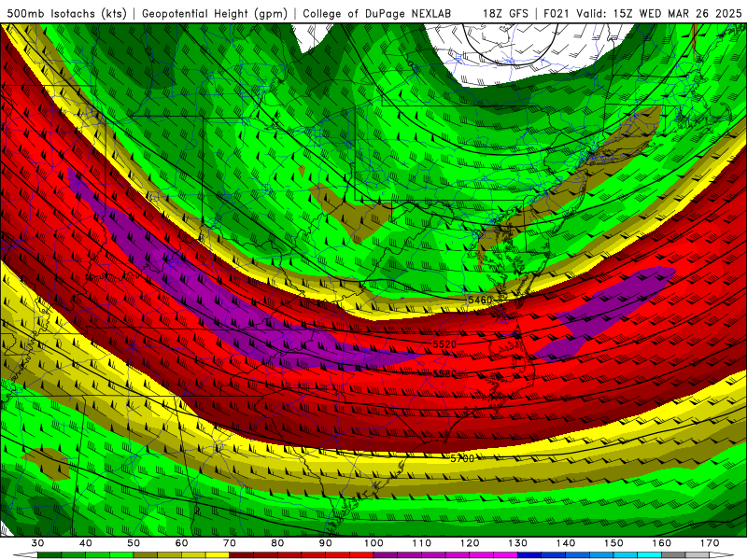Click the 170 value on the color scale
The image size is (747, 560).
(x=710, y=543)
